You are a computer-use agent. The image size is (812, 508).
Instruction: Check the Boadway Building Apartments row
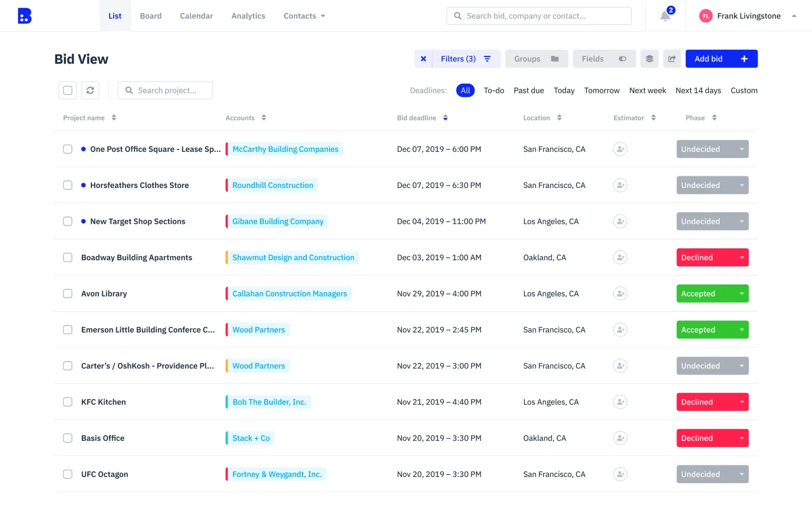[67, 258]
